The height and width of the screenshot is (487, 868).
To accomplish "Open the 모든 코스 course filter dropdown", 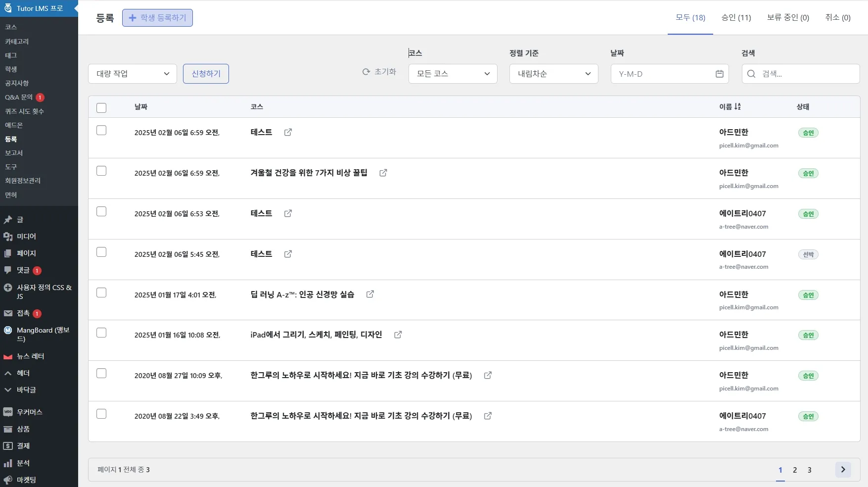I will (x=452, y=74).
